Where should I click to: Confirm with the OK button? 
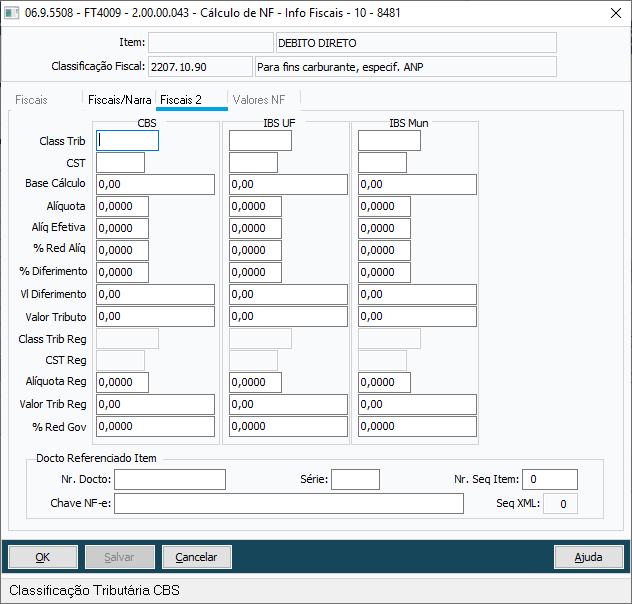click(x=43, y=557)
